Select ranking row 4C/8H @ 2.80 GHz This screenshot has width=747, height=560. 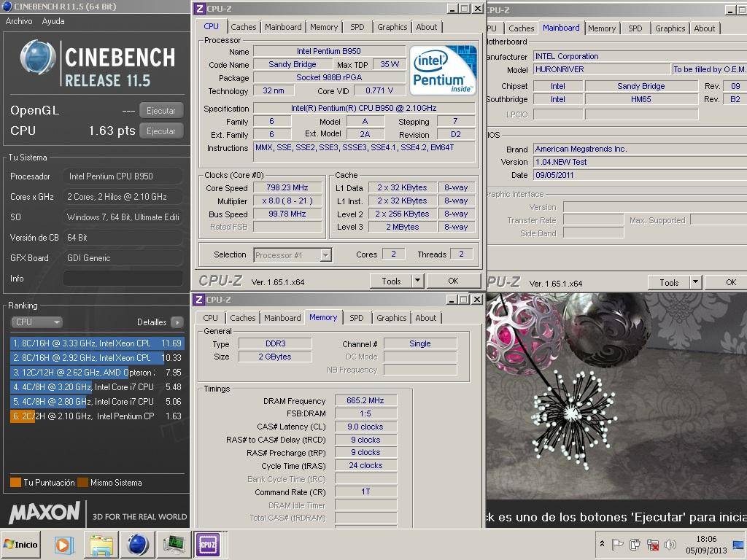[97, 402]
